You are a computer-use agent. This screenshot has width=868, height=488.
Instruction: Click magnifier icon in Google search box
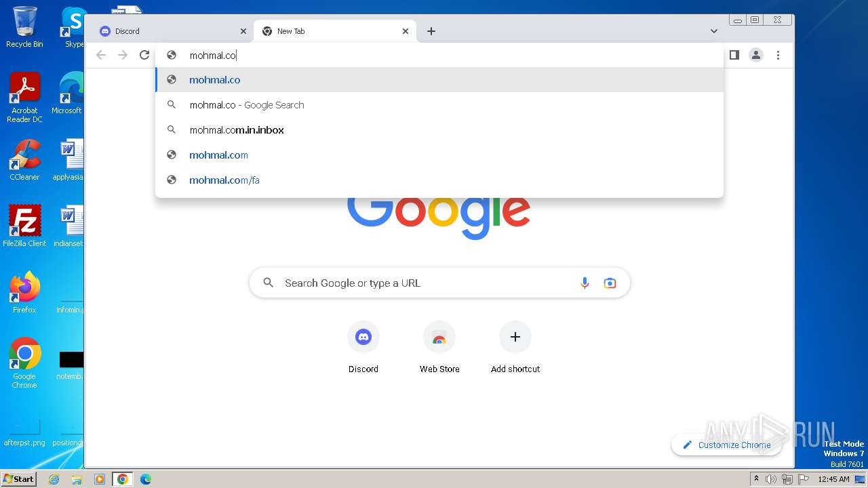tap(269, 283)
